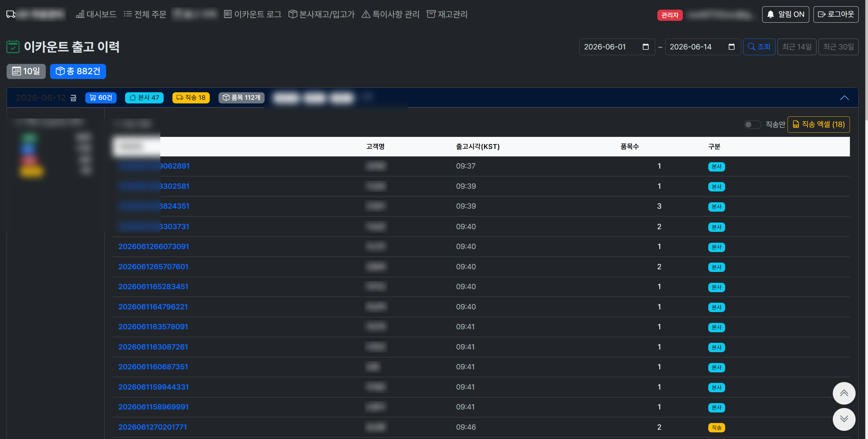Toggle the 직송만 switch

pyautogui.click(x=752, y=125)
